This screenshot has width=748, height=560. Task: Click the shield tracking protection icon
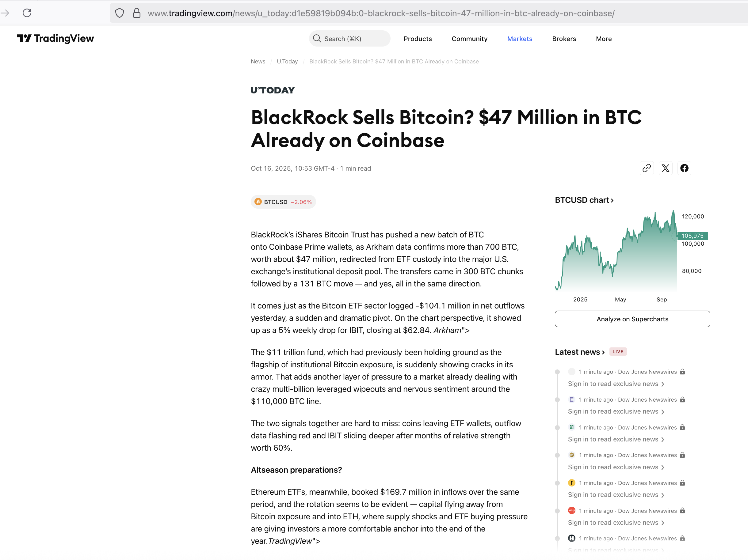(119, 13)
